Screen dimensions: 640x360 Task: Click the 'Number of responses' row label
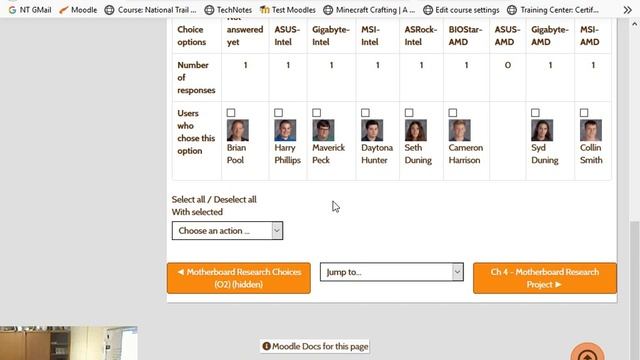click(x=196, y=78)
